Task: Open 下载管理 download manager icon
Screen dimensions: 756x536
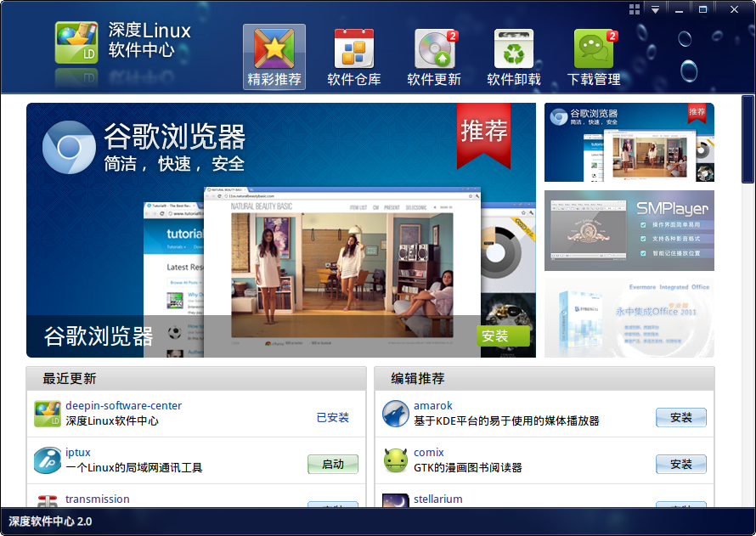Action: (x=593, y=48)
